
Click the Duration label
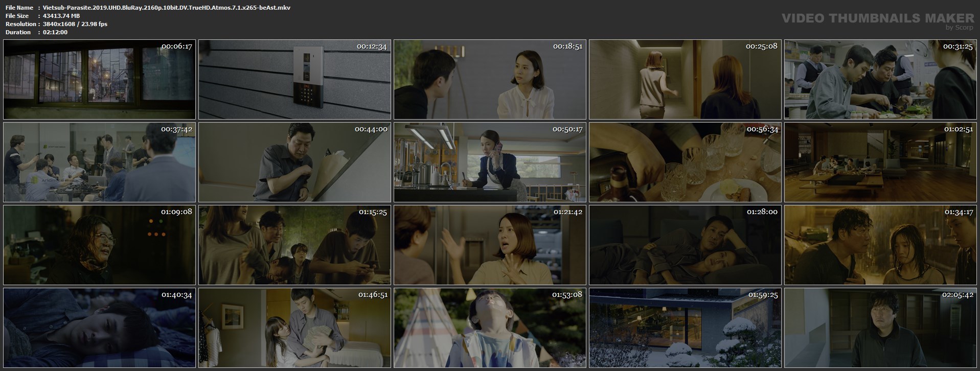18,32
